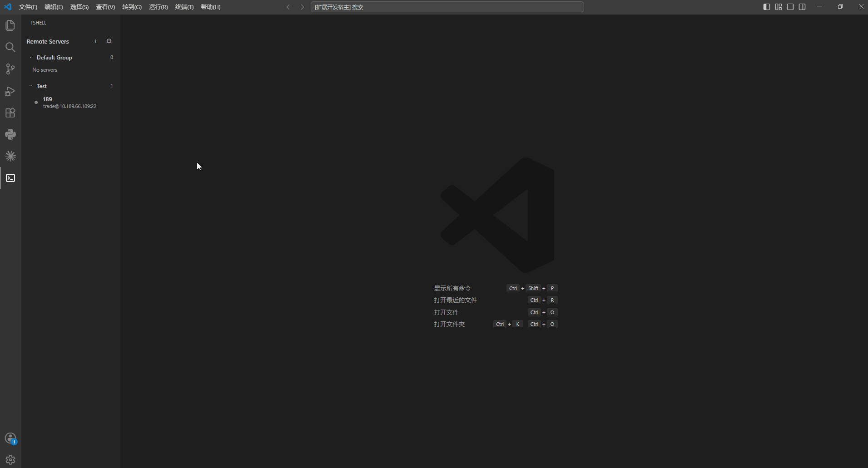868x468 pixels.
Task: Collapse the Test group chevron
Action: [30, 86]
